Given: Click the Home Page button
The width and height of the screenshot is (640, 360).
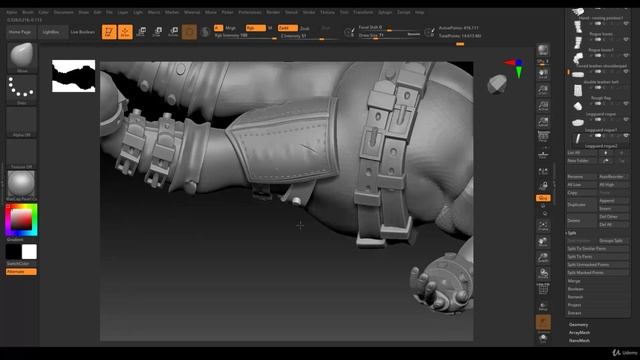Looking at the screenshot, I should point(20,32).
